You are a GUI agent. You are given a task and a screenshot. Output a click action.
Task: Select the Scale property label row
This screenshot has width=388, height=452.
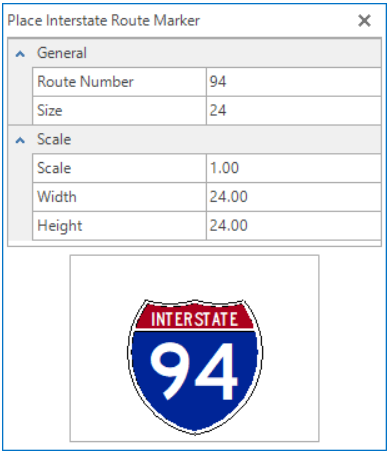pyautogui.click(x=119, y=168)
